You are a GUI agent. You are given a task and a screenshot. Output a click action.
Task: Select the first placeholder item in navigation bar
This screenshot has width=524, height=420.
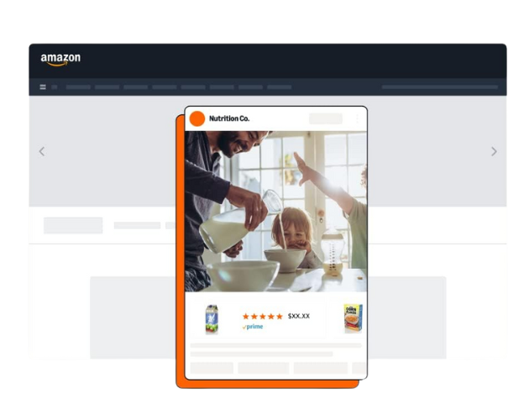(x=55, y=87)
